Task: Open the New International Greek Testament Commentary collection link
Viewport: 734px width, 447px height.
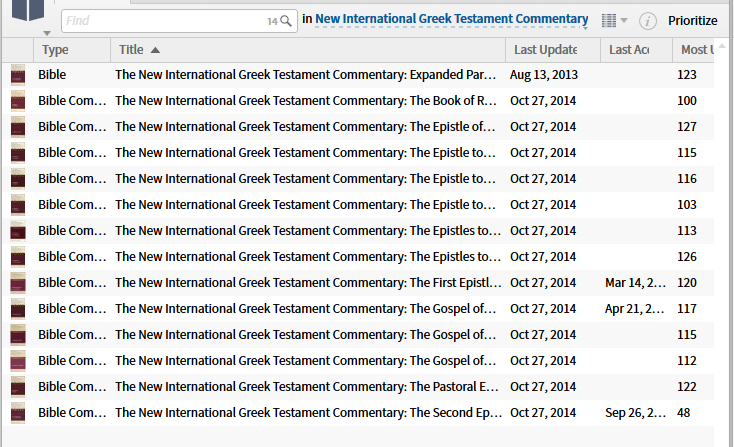Action: 452,19
